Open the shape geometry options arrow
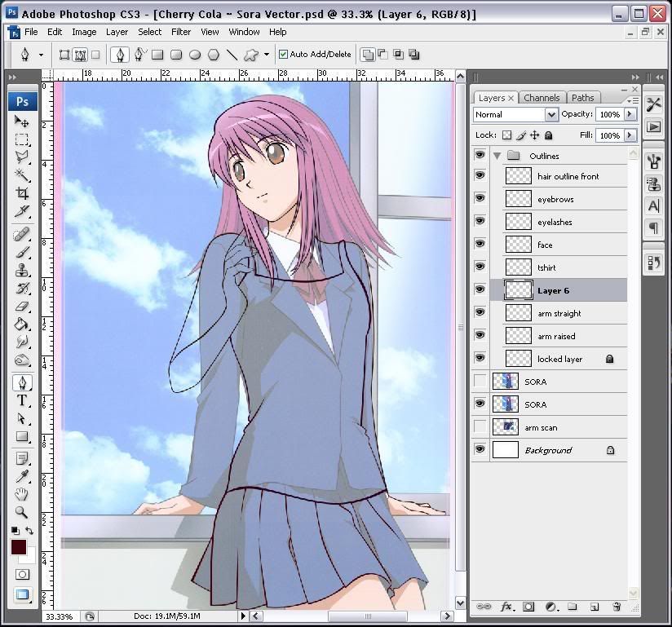The width and height of the screenshot is (672, 627). (x=267, y=55)
